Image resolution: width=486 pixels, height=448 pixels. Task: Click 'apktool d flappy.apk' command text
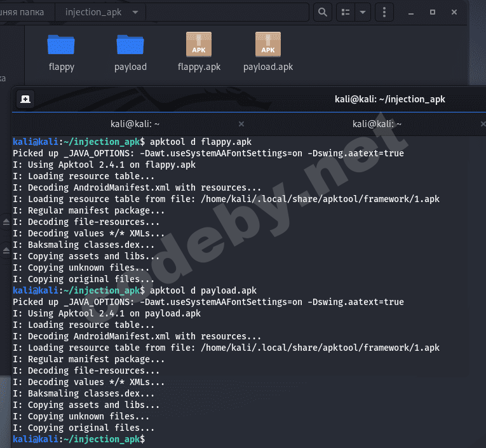[201, 142]
